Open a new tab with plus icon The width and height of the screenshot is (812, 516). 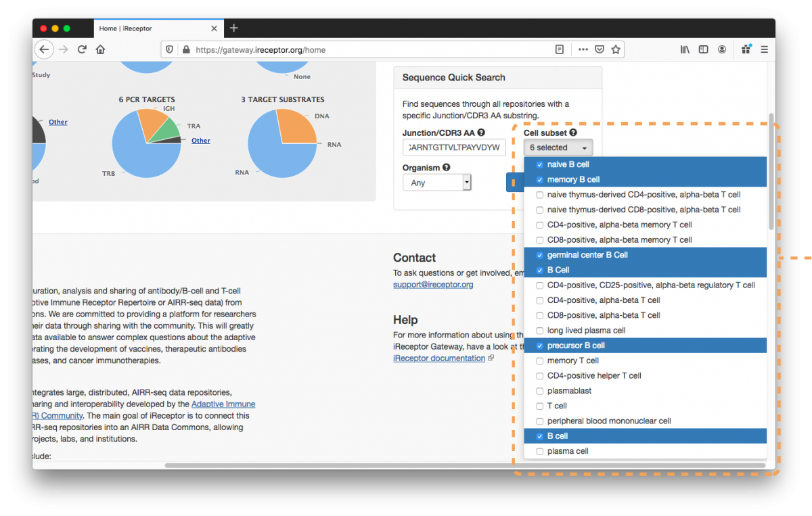point(234,28)
